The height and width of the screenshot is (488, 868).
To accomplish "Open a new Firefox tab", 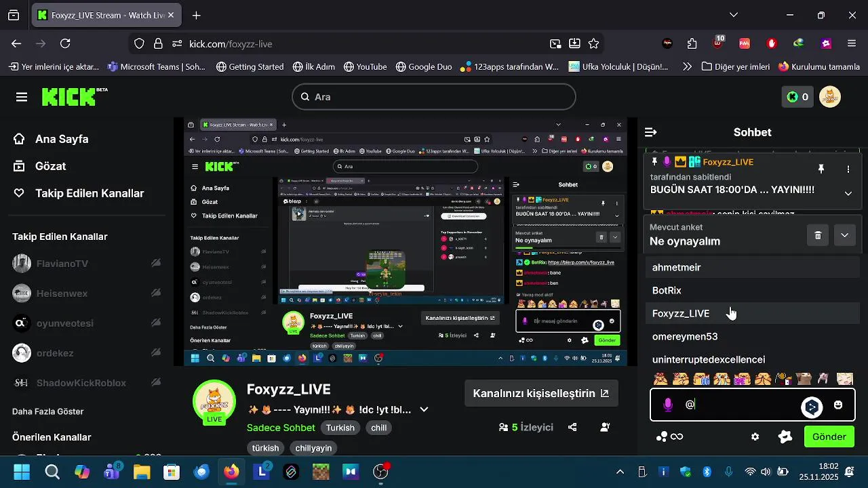I will click(x=196, y=15).
